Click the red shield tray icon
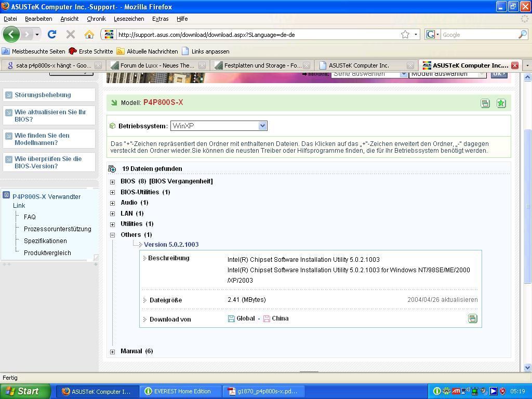The width and height of the screenshot is (532, 399). pos(503,391)
